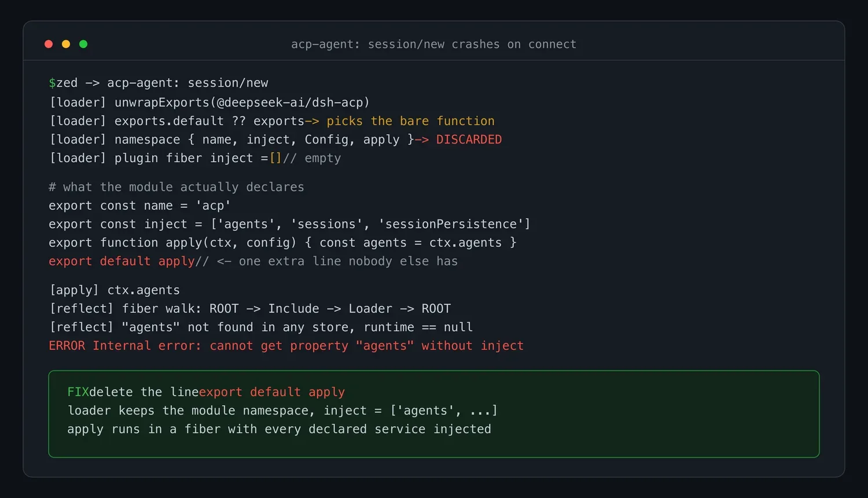Click the green 'FIX' label
Viewport: 868px width, 498px height.
[78, 392]
